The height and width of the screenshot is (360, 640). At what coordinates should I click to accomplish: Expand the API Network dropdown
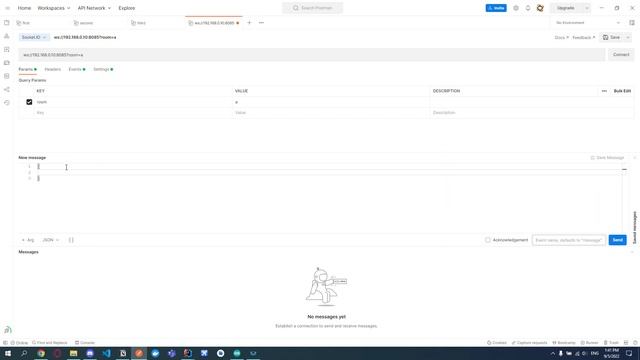pyautogui.click(x=94, y=8)
